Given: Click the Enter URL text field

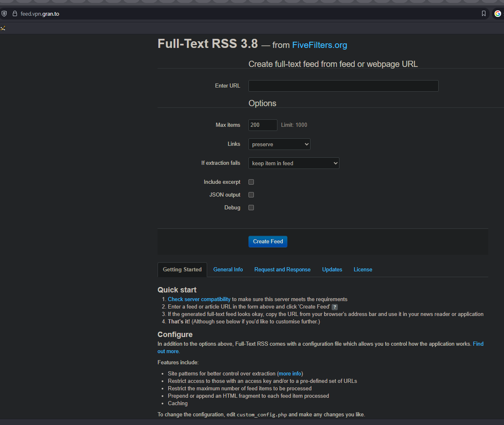Looking at the screenshot, I should 343,86.
